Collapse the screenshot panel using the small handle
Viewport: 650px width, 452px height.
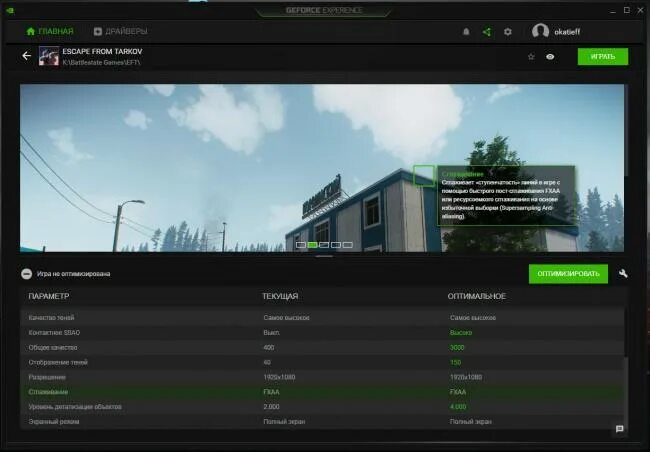324,256
